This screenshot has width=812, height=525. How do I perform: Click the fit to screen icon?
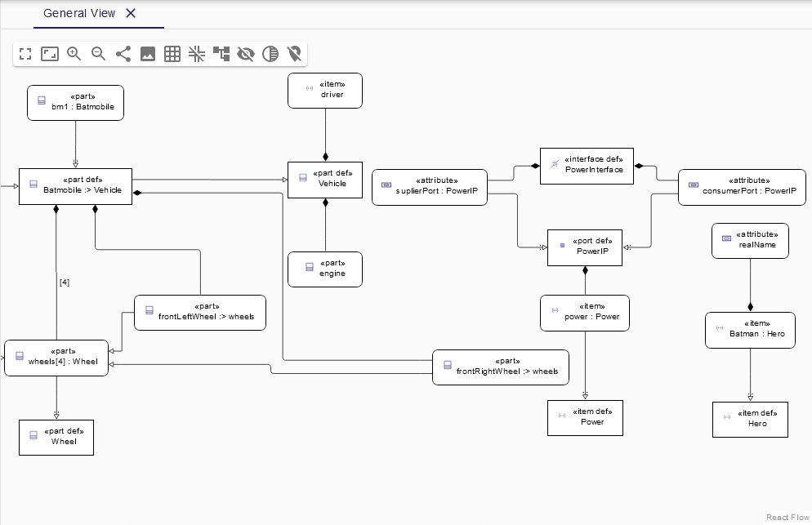coord(50,54)
